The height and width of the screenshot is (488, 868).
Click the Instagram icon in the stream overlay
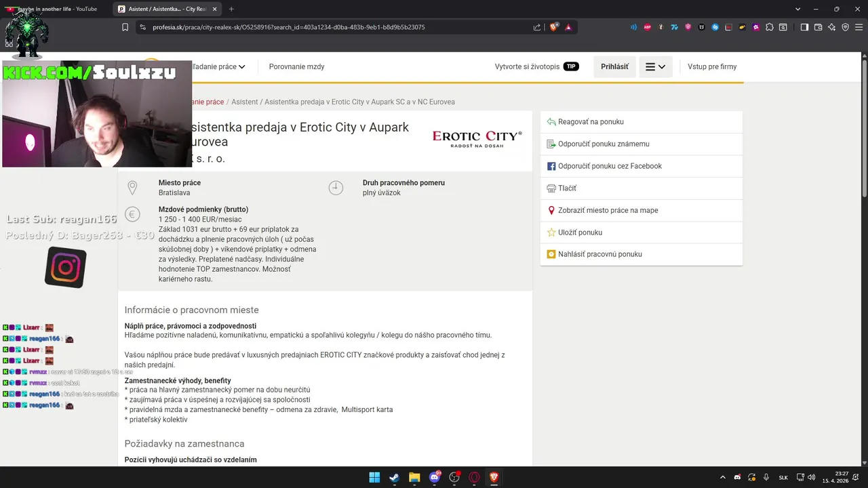(x=66, y=267)
